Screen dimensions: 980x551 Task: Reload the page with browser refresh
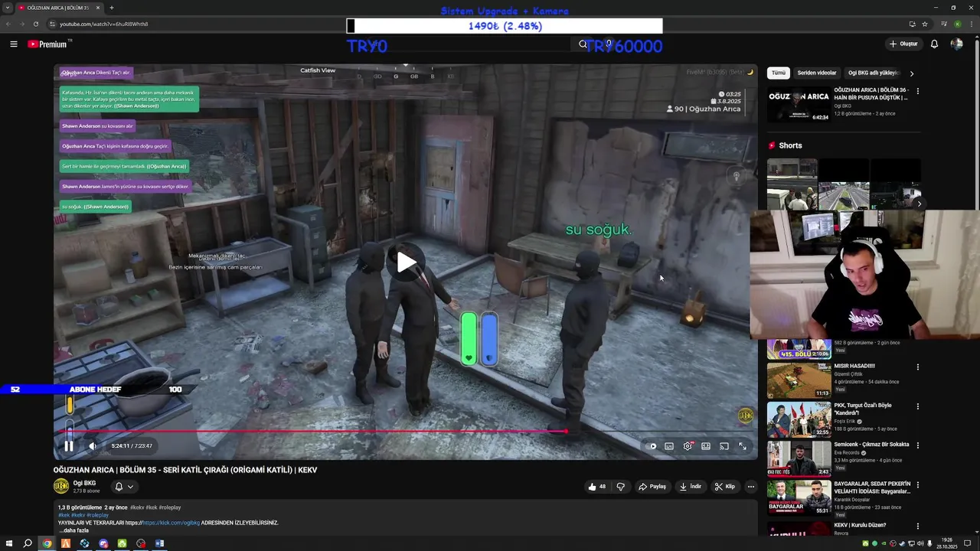point(35,24)
